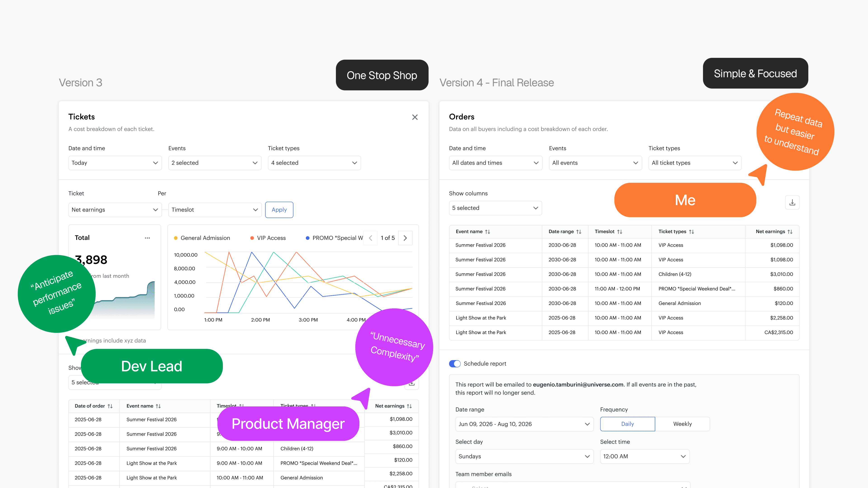Open the Ticket dropdown set to Net earnings
The image size is (868, 488).
[115, 210]
